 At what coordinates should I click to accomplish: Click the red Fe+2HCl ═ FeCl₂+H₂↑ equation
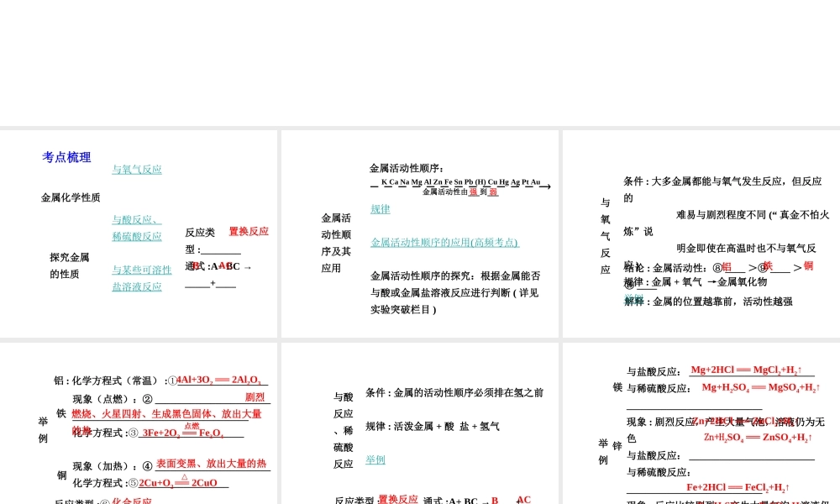pos(738,487)
